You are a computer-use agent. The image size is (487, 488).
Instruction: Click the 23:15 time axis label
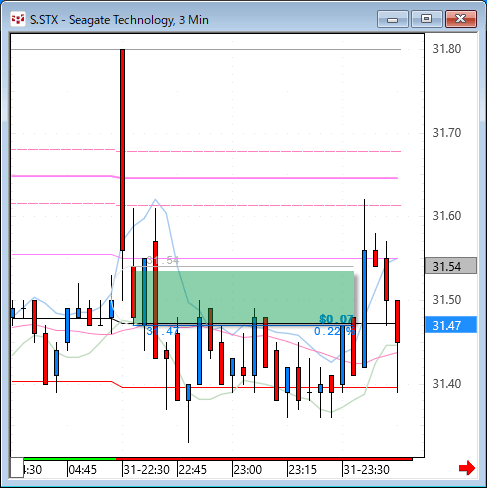click(x=302, y=470)
